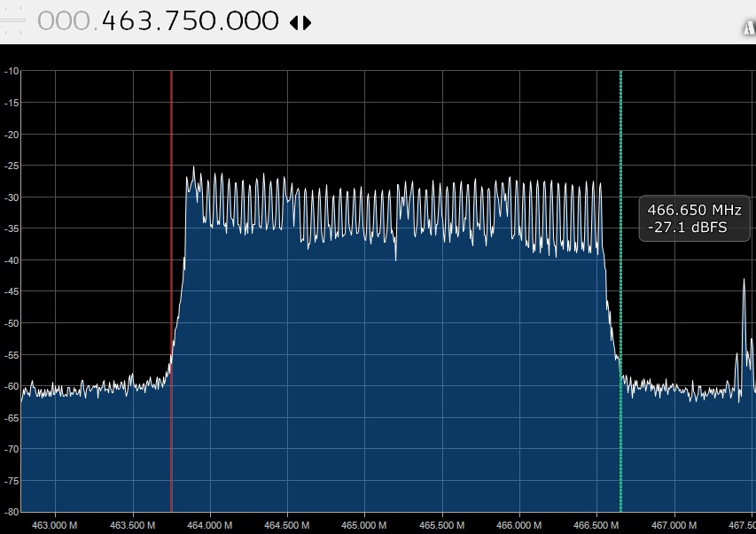
Task: Select the 750 kHz digits in frequency display
Action: pyautogui.click(x=190, y=21)
